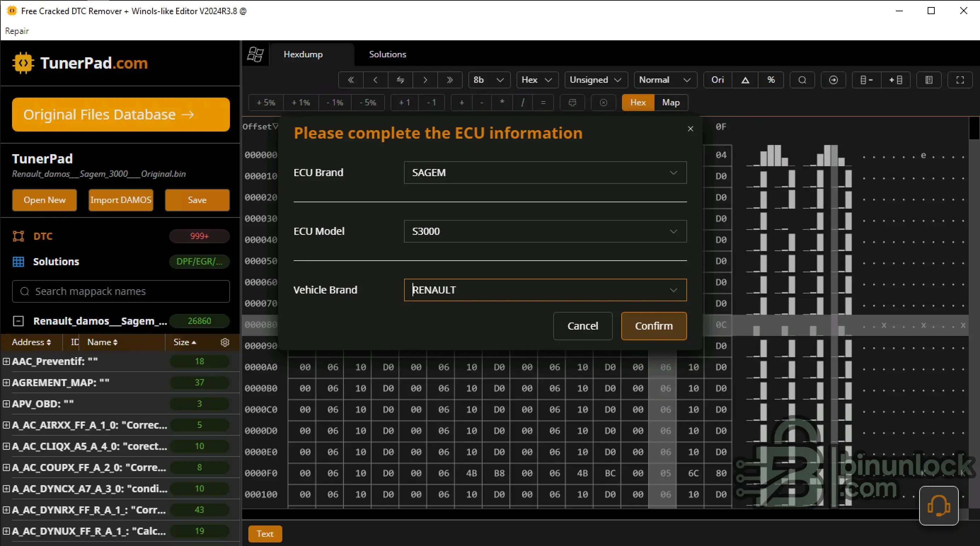Click the go-to address circle-arrow icon
Image resolution: width=980 pixels, height=546 pixels.
pyautogui.click(x=834, y=80)
